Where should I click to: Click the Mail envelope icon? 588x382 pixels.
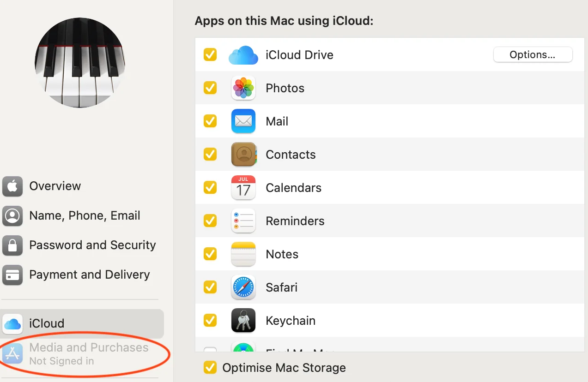click(243, 121)
